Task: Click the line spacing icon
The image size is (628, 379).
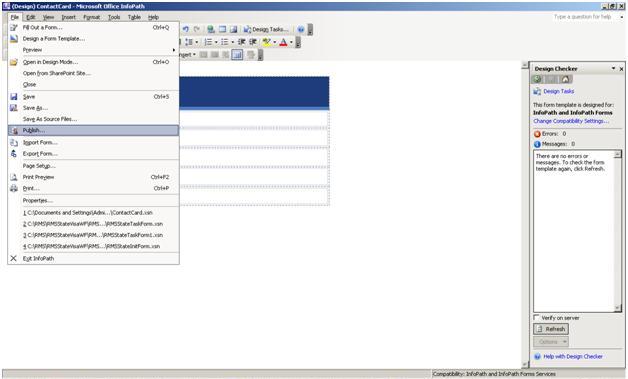Action: tap(189, 42)
